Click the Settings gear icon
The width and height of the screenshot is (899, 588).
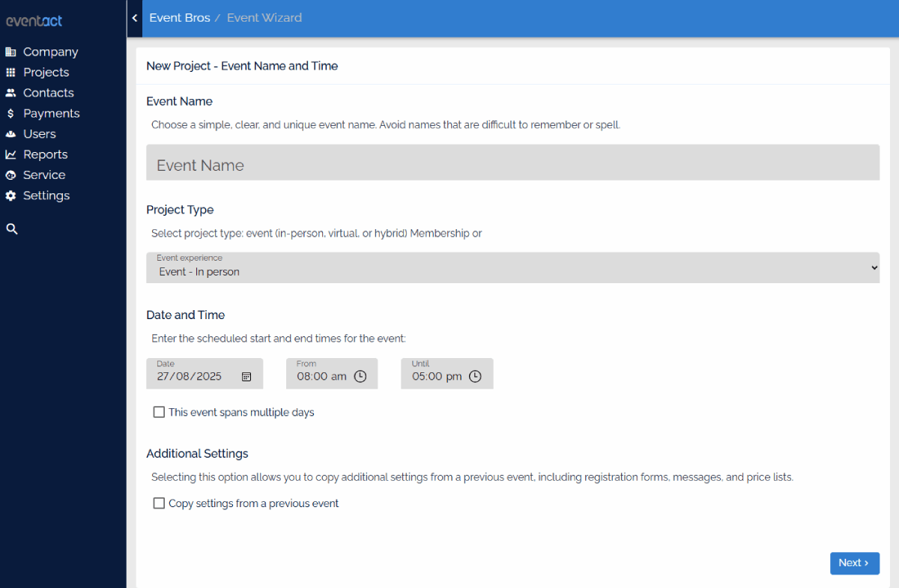(x=10, y=196)
